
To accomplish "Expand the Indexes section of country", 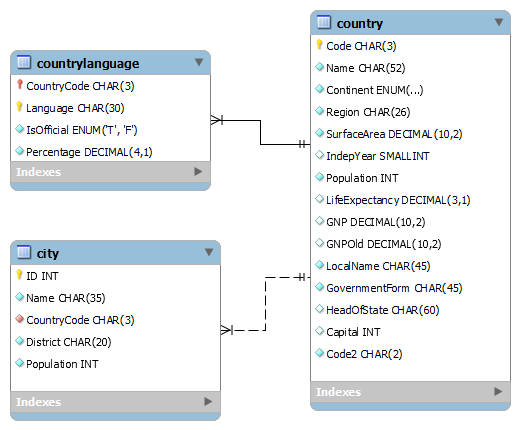I will 498,391.
